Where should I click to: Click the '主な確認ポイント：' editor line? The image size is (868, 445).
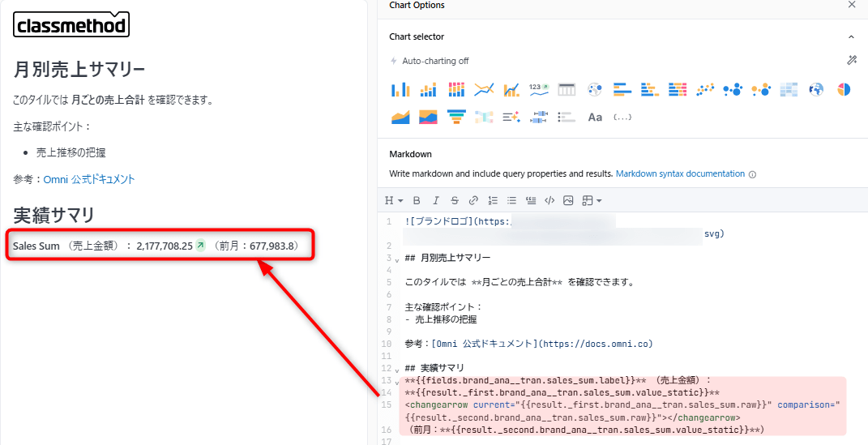tap(443, 306)
